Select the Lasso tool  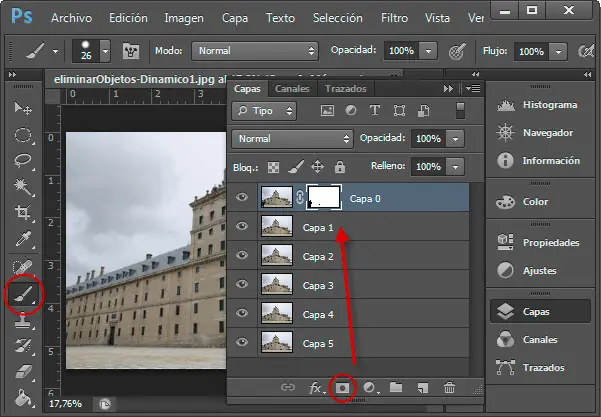[x=23, y=160]
